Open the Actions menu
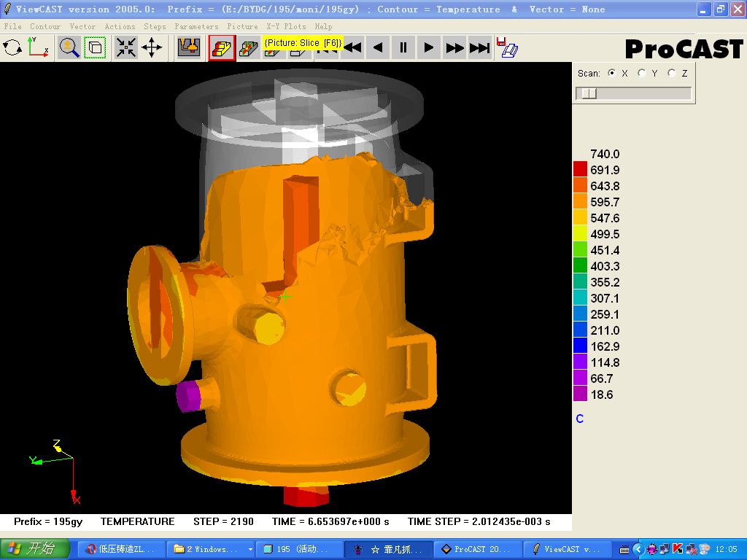747x560 pixels. pos(120,27)
